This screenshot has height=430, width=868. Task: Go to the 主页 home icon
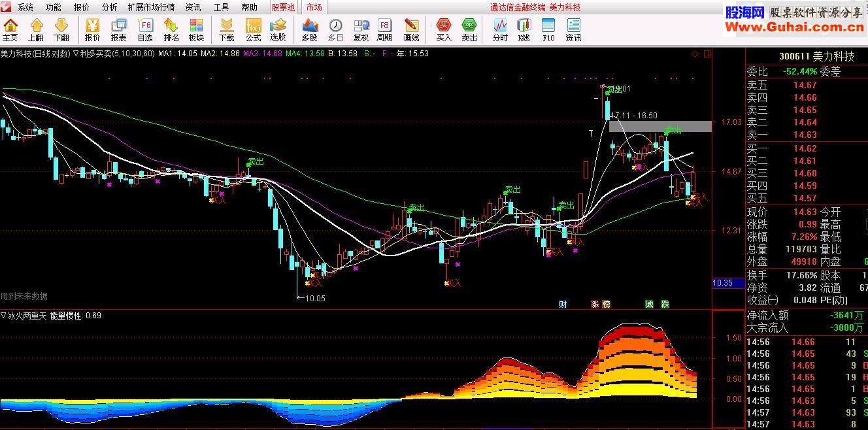10,30
